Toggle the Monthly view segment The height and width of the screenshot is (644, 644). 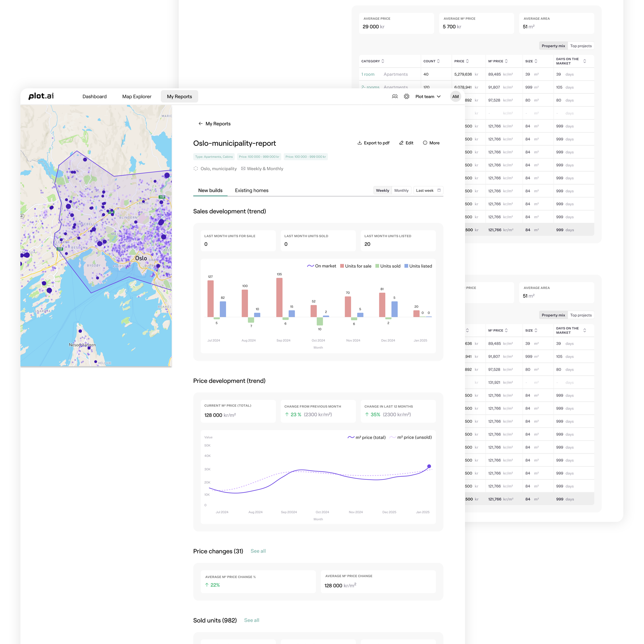[x=401, y=190]
